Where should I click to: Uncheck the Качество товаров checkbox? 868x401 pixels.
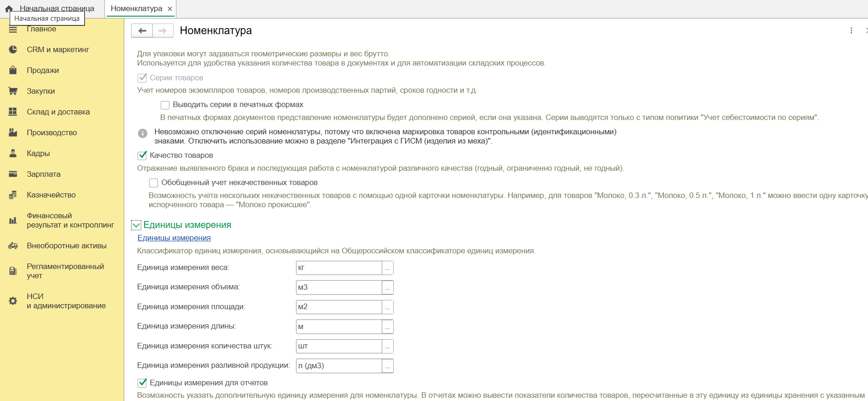(142, 156)
